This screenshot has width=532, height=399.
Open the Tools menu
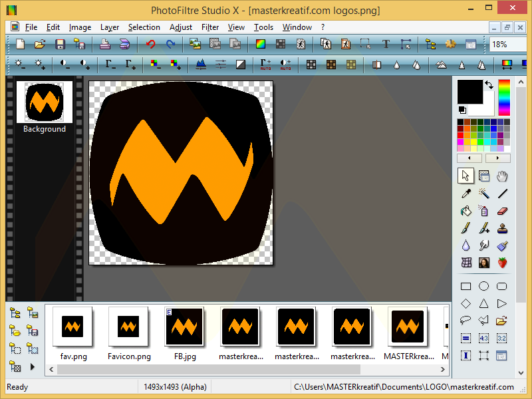(x=263, y=27)
